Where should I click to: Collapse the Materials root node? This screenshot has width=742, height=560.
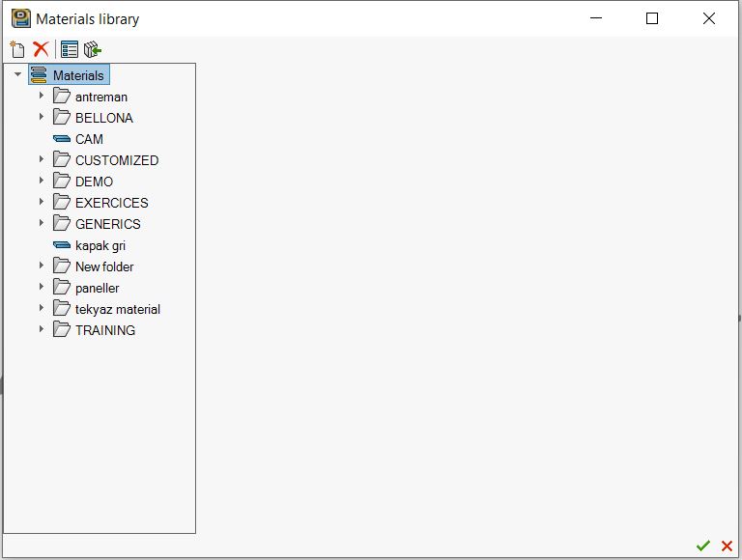point(18,74)
